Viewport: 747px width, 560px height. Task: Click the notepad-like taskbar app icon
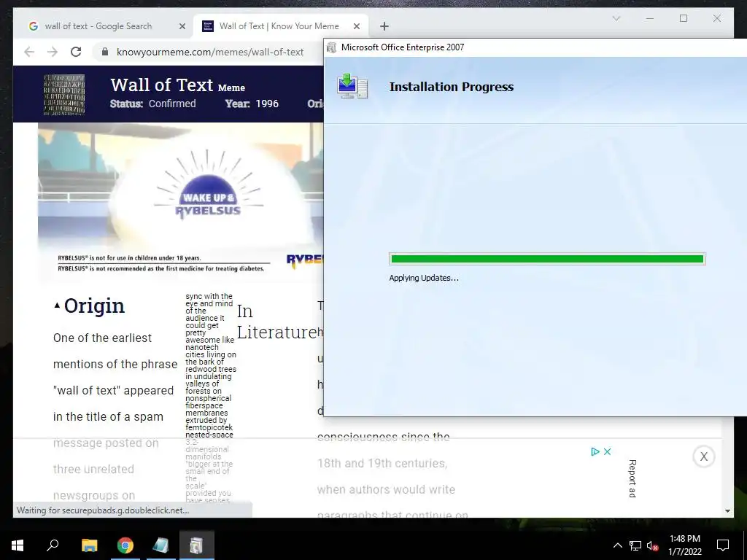tap(161, 545)
